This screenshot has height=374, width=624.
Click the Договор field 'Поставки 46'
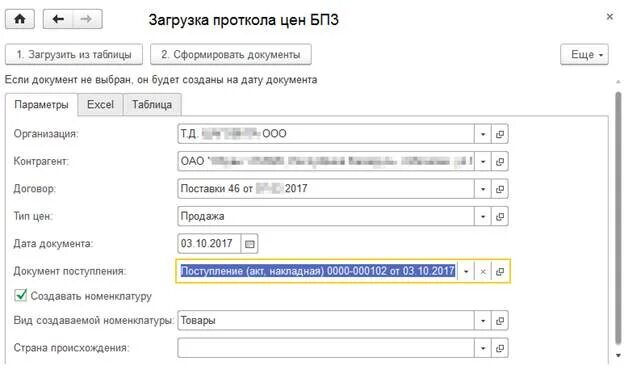click(326, 189)
